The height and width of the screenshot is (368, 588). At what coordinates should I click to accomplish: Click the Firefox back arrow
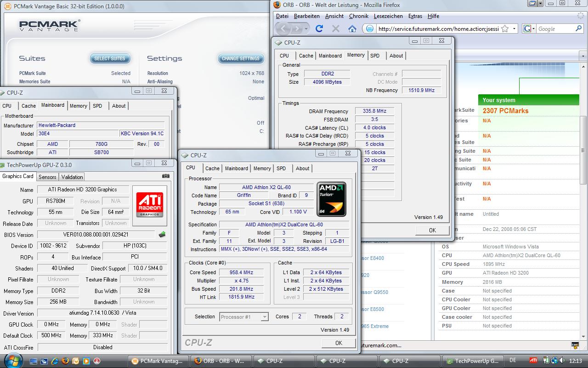pyautogui.click(x=283, y=29)
